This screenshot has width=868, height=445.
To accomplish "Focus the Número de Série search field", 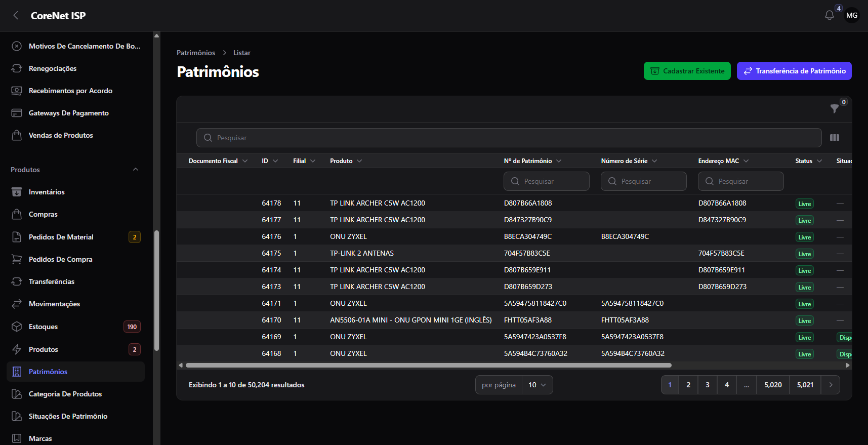I will click(644, 181).
